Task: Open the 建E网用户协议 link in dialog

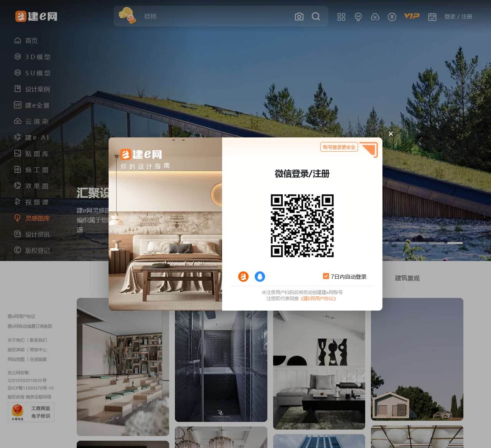Action: [x=318, y=299]
